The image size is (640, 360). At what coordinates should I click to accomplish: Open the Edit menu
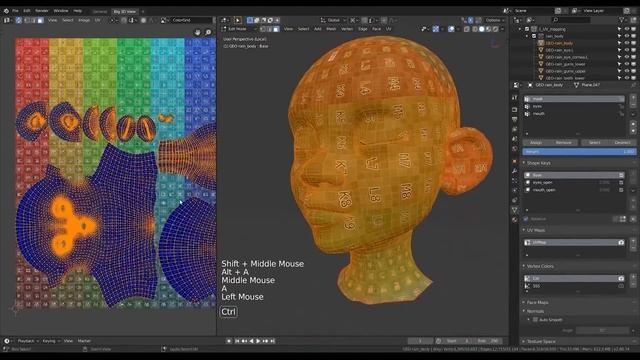coord(27,11)
